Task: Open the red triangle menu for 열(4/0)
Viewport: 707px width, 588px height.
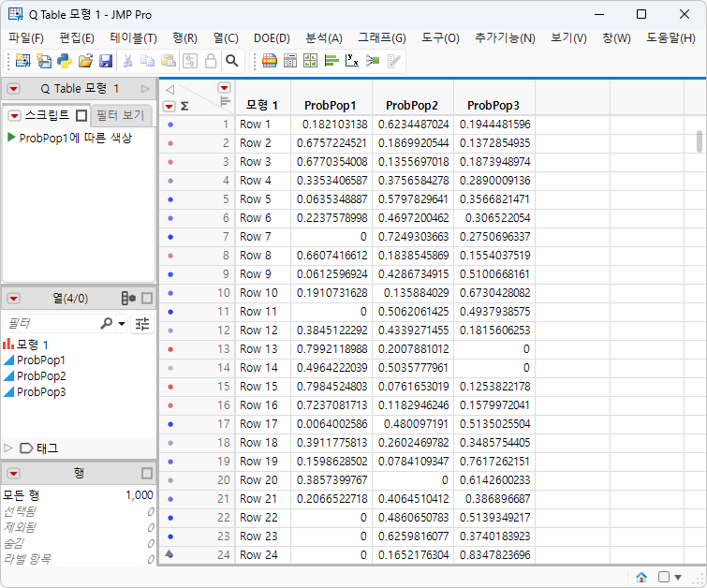Action: tap(13, 298)
